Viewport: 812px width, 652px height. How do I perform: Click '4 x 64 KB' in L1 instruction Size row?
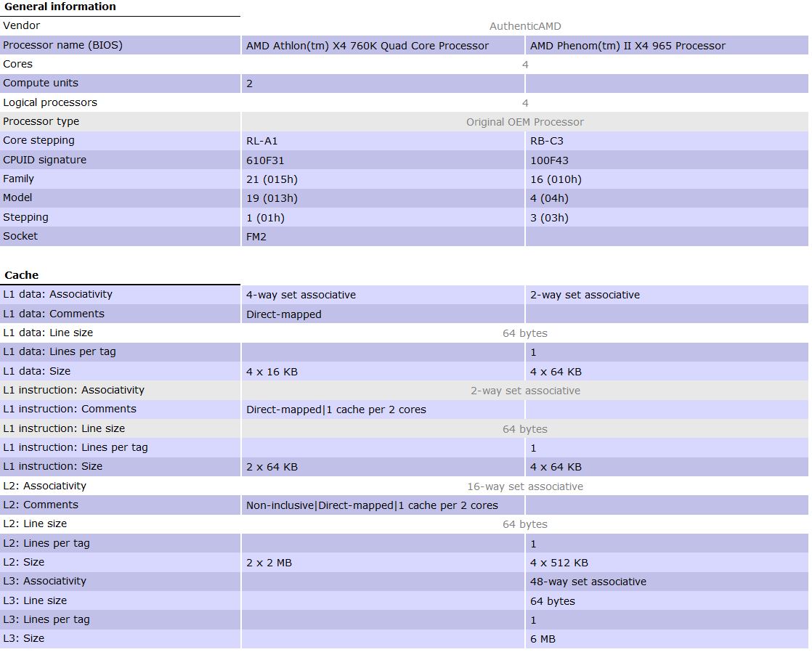[556, 467]
